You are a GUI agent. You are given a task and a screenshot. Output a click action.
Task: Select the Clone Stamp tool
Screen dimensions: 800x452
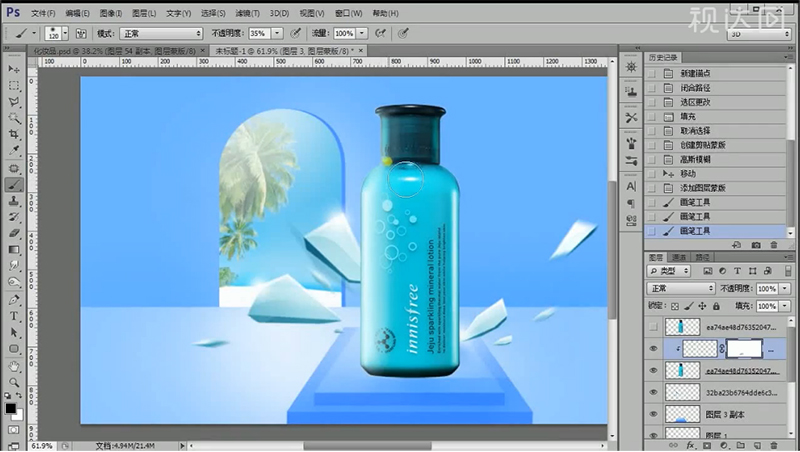tap(14, 201)
